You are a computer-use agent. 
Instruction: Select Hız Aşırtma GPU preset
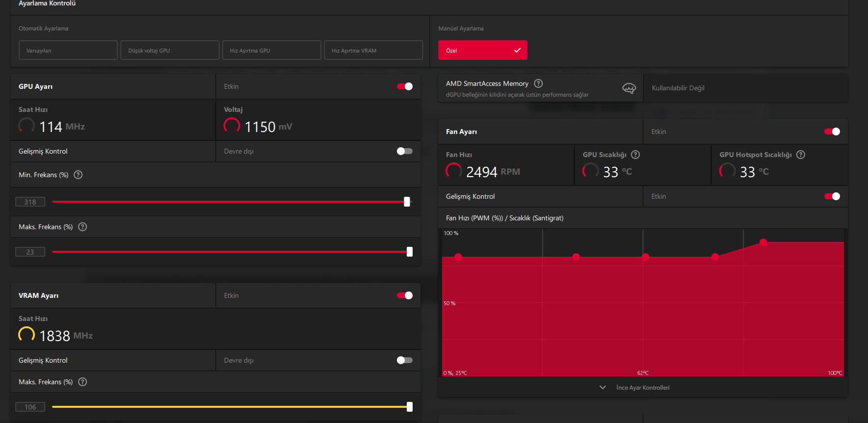point(272,50)
